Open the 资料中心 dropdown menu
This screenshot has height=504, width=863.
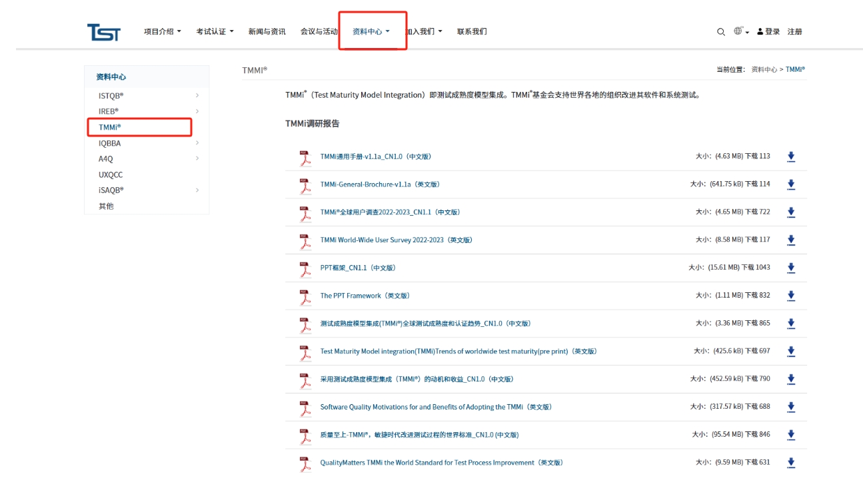click(371, 31)
